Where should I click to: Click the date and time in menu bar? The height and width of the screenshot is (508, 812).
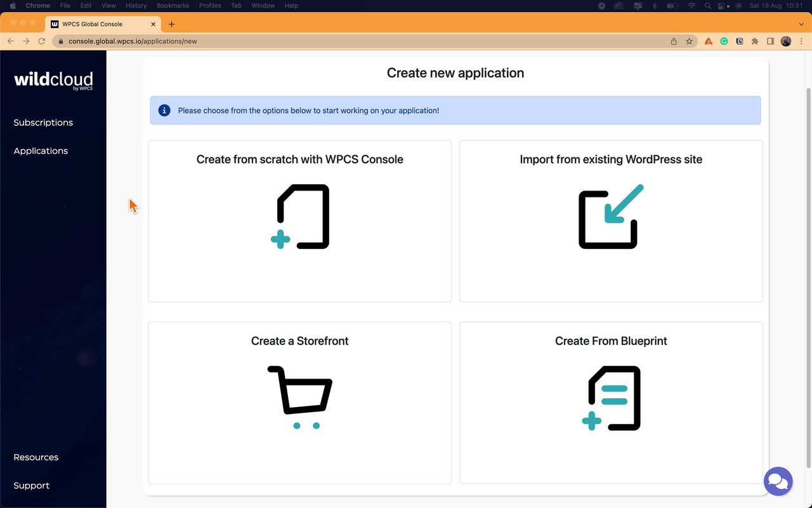tap(776, 6)
